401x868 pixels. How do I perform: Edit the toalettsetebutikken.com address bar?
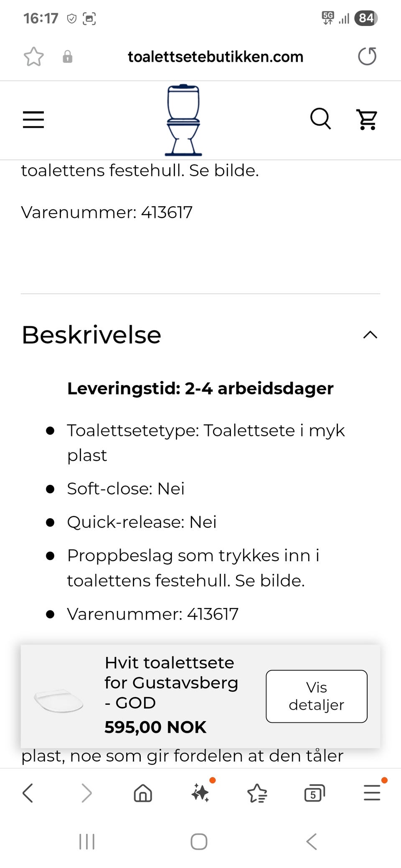pos(216,57)
